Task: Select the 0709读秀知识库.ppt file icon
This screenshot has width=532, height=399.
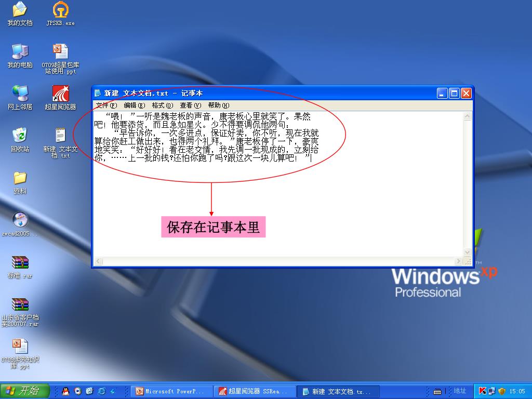Action: point(20,354)
